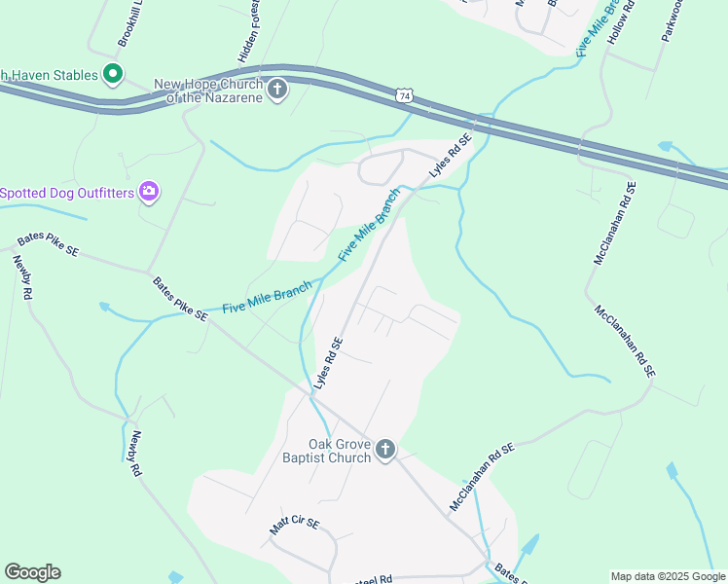Click the Map data ©2025 Google attribution
The height and width of the screenshot is (584, 728).
point(668,576)
